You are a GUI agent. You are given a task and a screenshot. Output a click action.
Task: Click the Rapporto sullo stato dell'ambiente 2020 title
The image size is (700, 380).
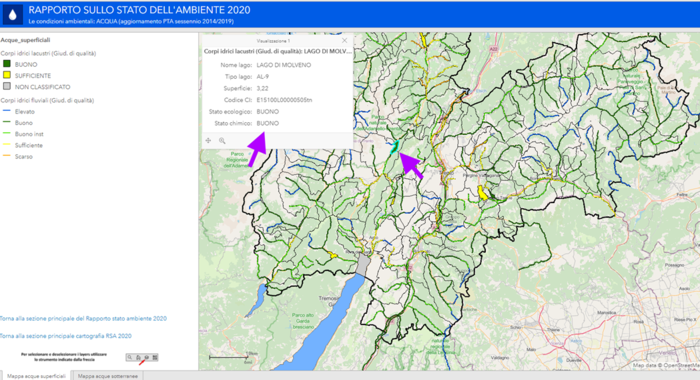(139, 10)
